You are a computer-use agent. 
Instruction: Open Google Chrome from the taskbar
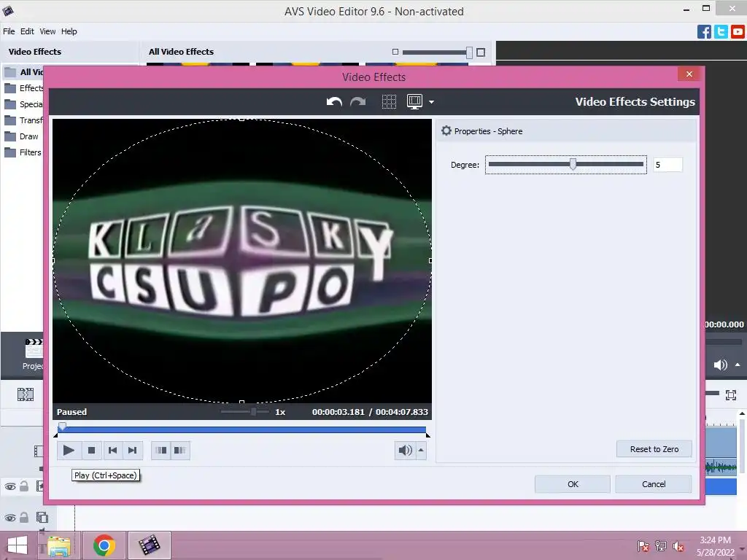tap(104, 545)
